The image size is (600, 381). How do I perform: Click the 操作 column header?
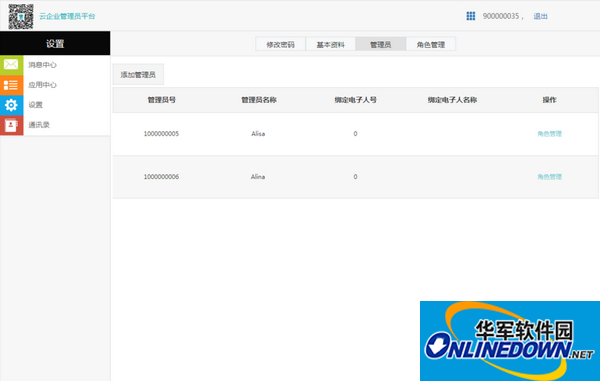click(549, 100)
